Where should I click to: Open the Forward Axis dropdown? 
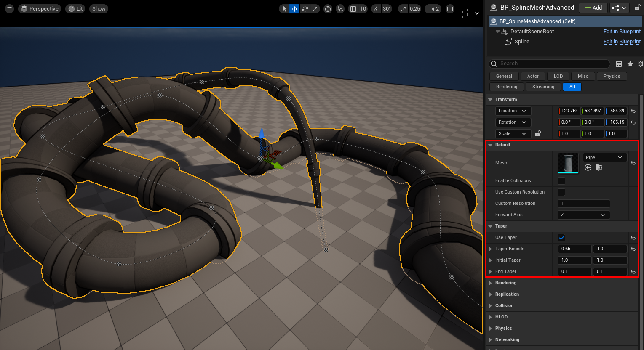[x=583, y=215]
